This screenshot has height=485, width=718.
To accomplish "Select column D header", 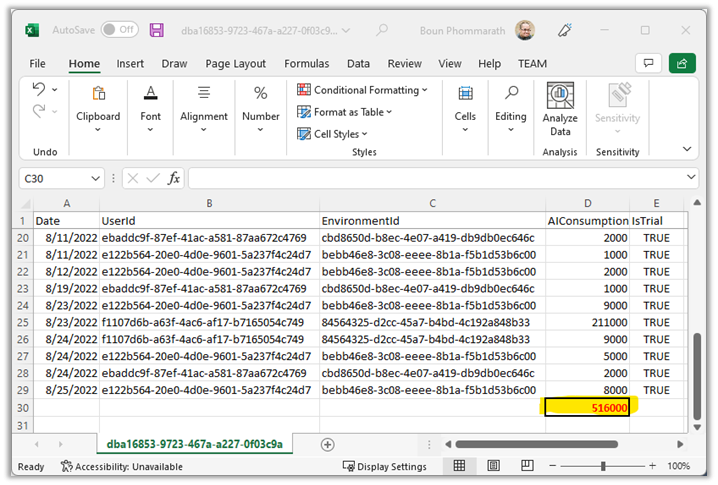I will click(x=587, y=203).
